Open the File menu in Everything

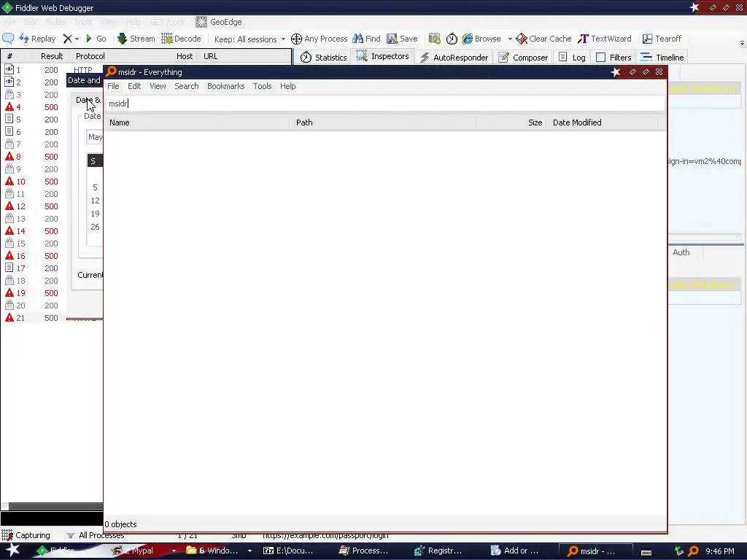point(113,86)
